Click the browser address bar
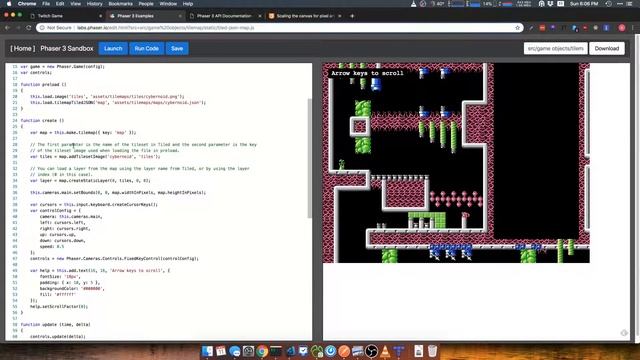 click(x=280, y=28)
